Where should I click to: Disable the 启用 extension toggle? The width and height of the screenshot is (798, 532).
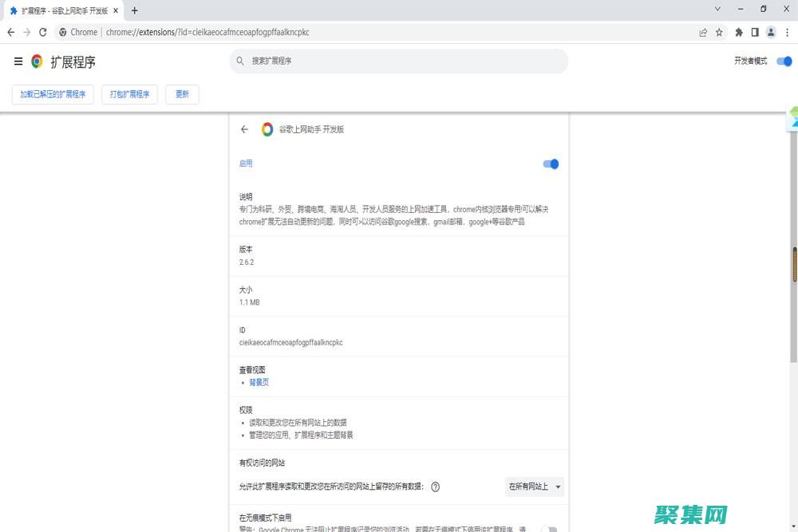click(x=550, y=164)
